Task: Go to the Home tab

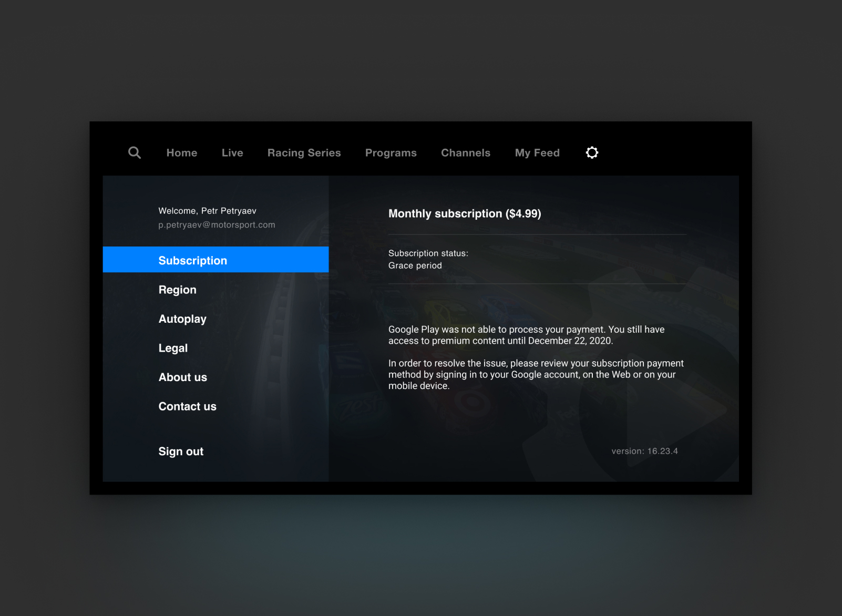Action: pyautogui.click(x=182, y=153)
